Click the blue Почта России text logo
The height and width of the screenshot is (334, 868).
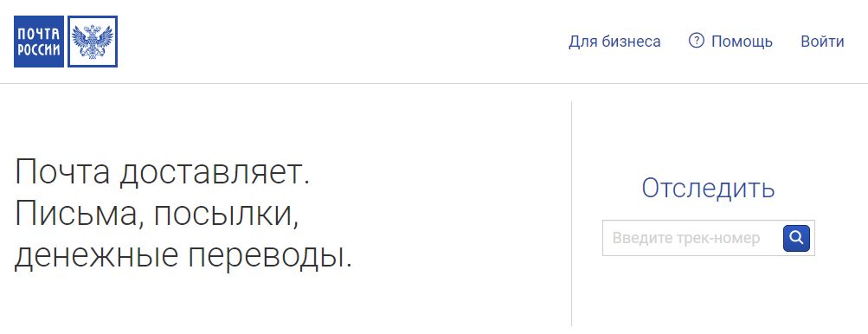(x=39, y=42)
